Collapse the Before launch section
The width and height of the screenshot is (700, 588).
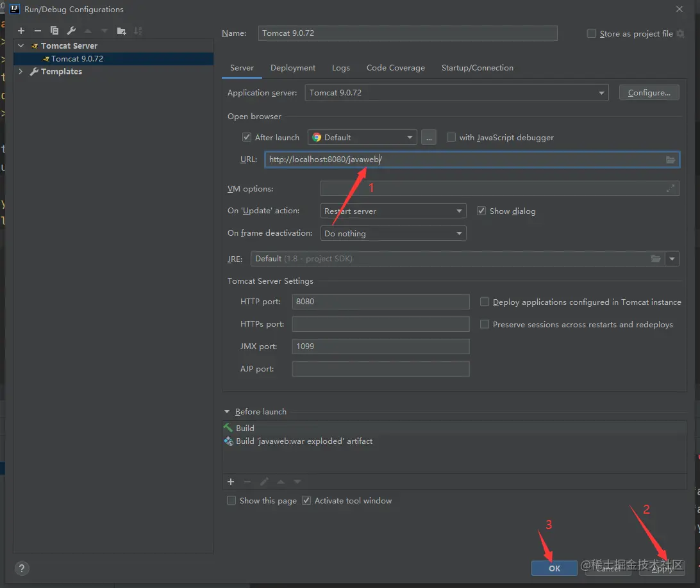(227, 412)
